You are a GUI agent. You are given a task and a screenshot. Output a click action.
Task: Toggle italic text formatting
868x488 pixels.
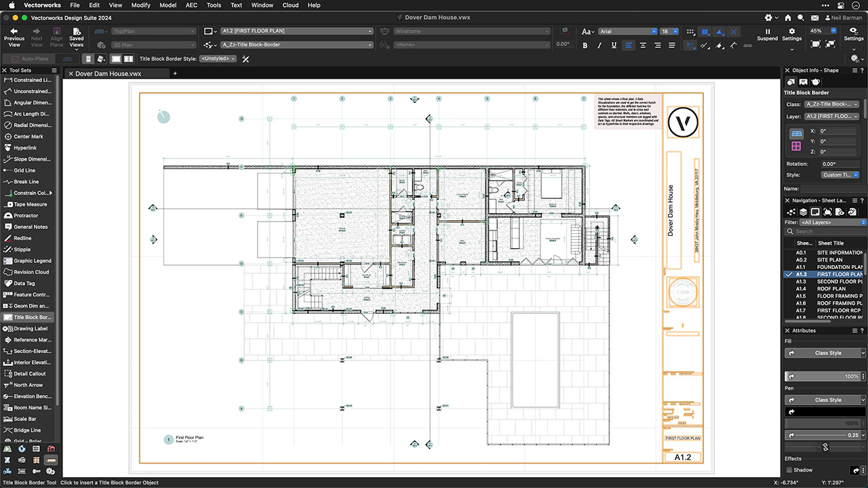coord(599,45)
